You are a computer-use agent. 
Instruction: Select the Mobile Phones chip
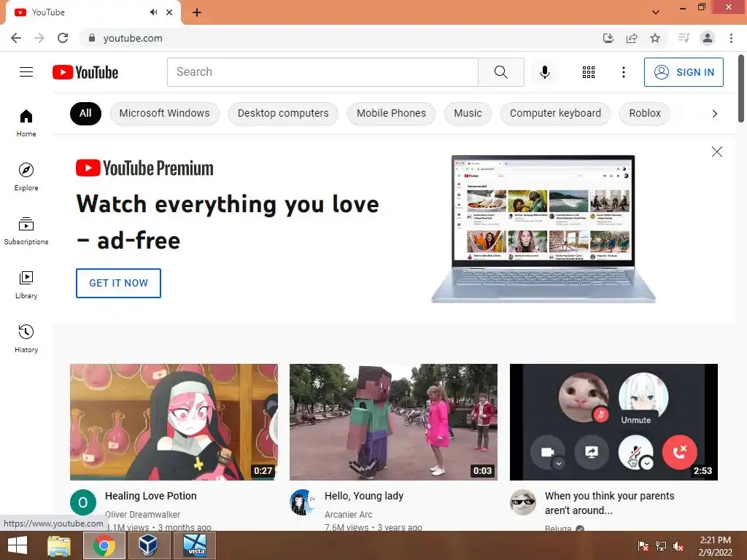point(391,113)
